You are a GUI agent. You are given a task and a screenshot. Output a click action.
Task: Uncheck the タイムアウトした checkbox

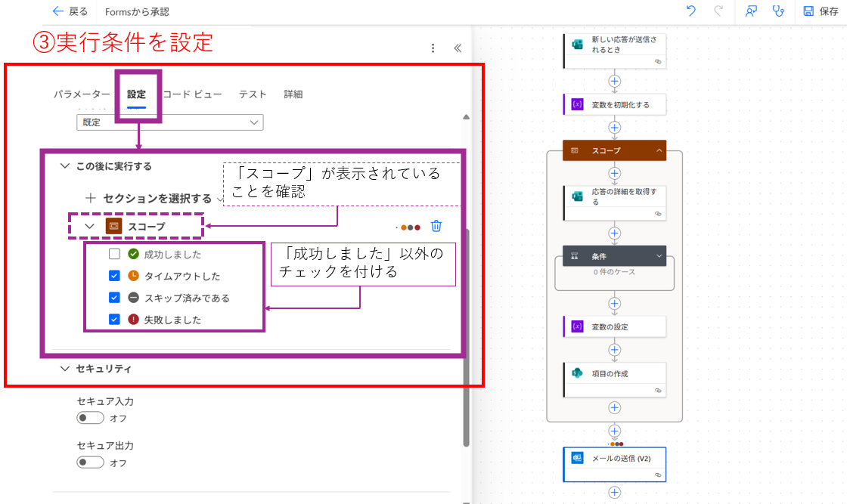[x=114, y=276]
